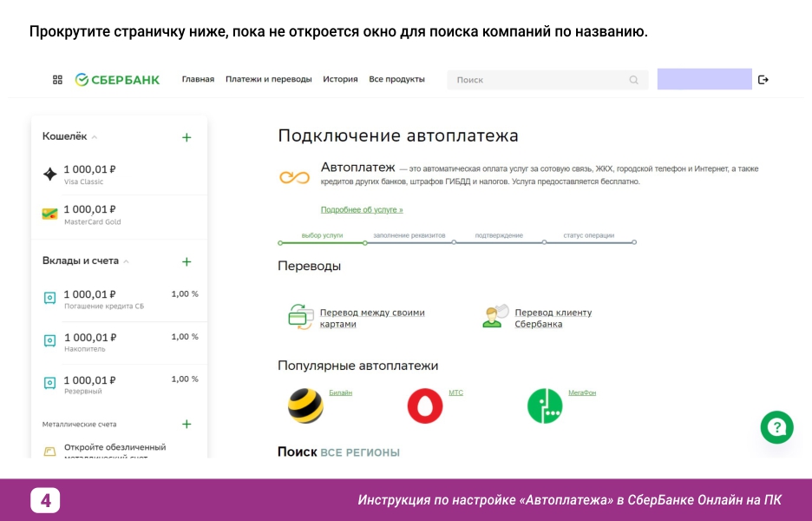Collapse the Вклады и счета section
The width and height of the screenshot is (812, 521).
click(126, 261)
